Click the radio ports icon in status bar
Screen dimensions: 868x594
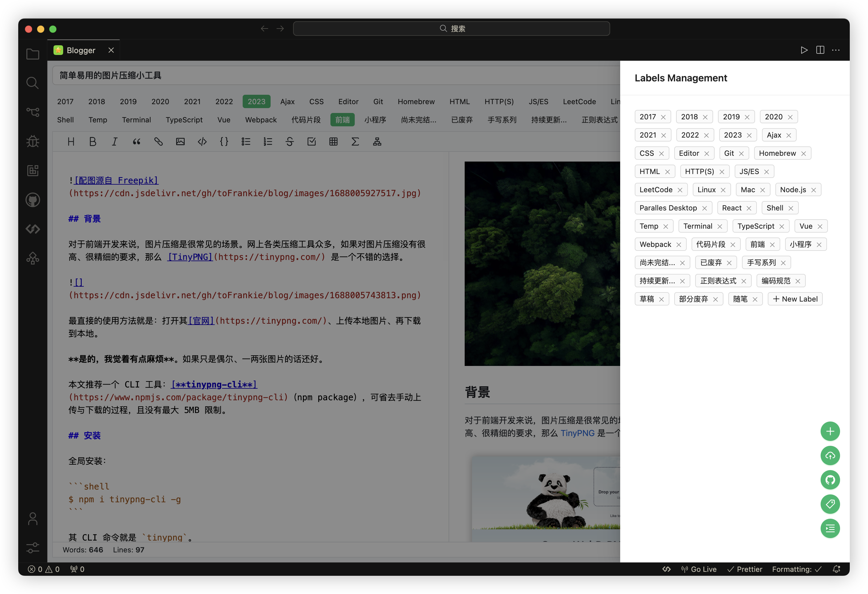[77, 569]
